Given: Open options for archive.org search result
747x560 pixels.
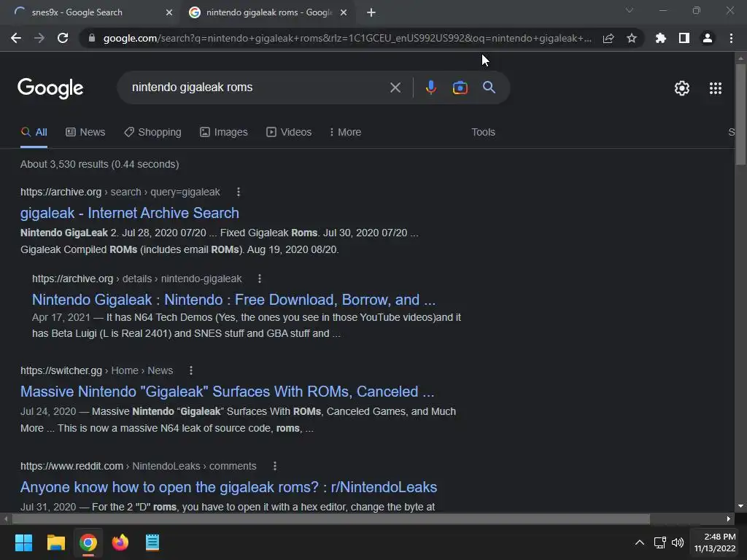Looking at the screenshot, I should pyautogui.click(x=239, y=192).
